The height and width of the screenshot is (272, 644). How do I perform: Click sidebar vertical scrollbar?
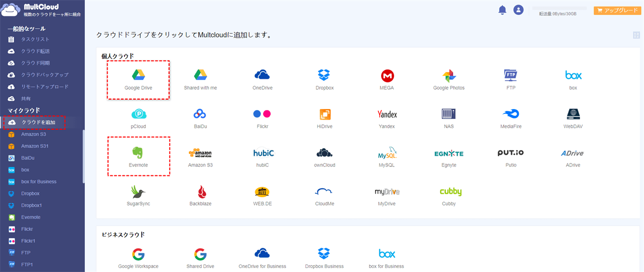click(83, 157)
